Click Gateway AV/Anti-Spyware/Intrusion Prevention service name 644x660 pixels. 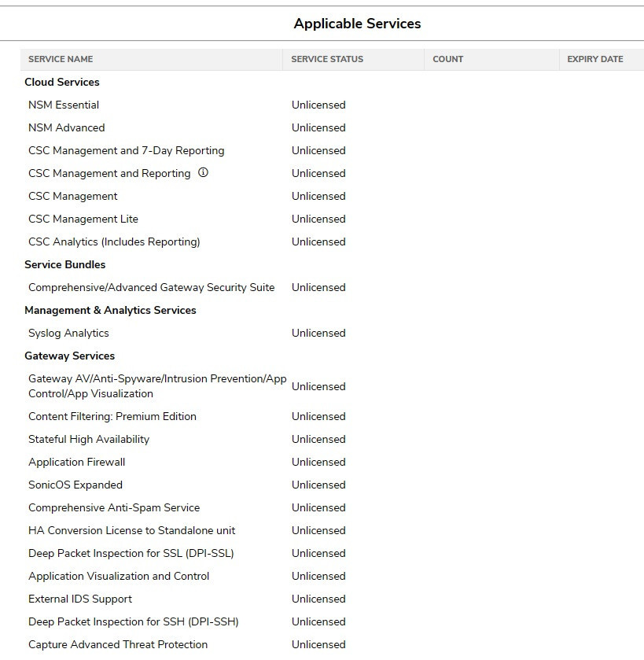coord(157,386)
